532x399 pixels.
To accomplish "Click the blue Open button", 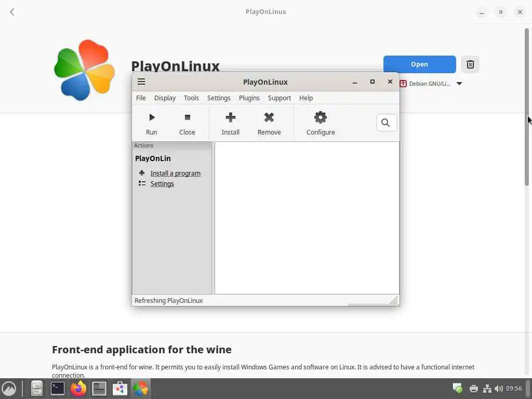I will click(419, 64).
